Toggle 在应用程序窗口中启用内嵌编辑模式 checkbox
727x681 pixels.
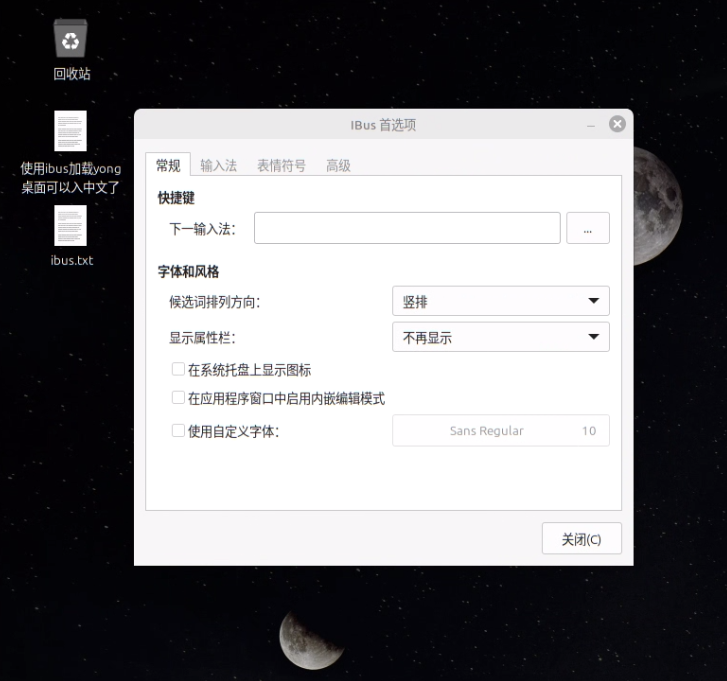pyautogui.click(x=178, y=398)
